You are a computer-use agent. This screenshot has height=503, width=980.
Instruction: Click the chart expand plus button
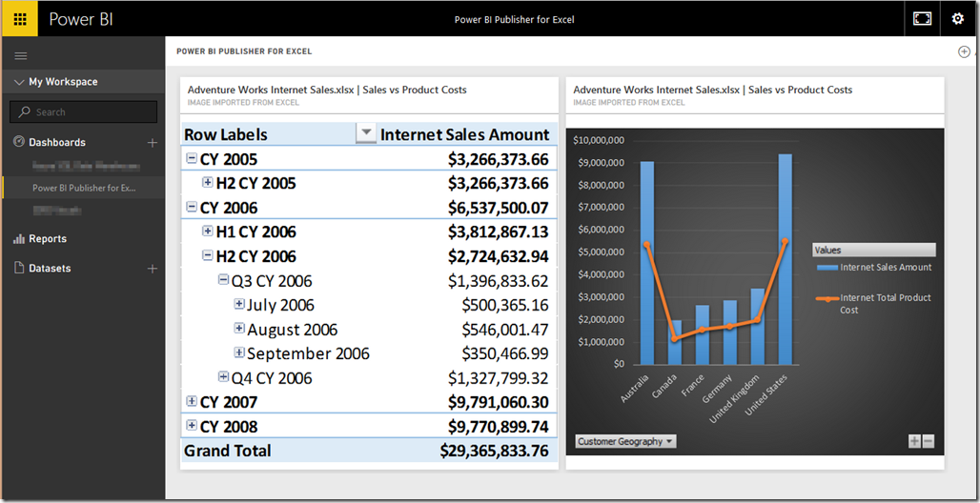[x=914, y=442]
